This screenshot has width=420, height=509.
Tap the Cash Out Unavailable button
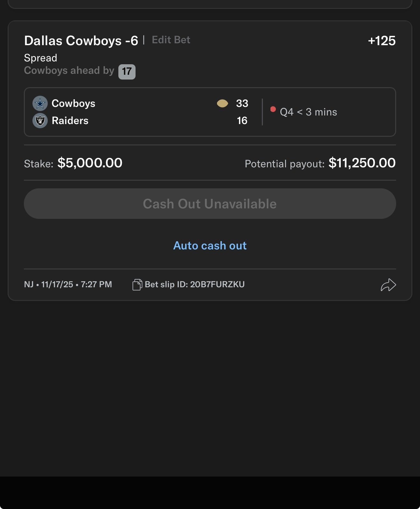(x=210, y=204)
